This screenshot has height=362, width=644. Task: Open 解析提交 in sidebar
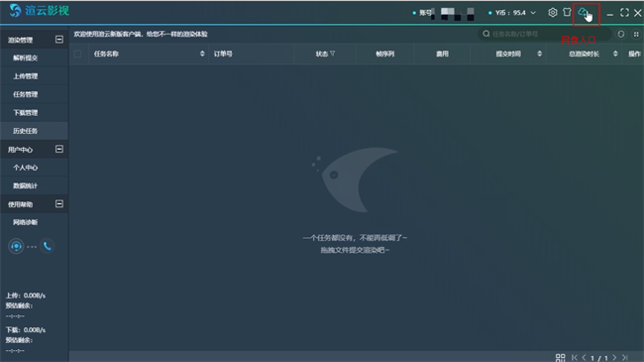34,58
